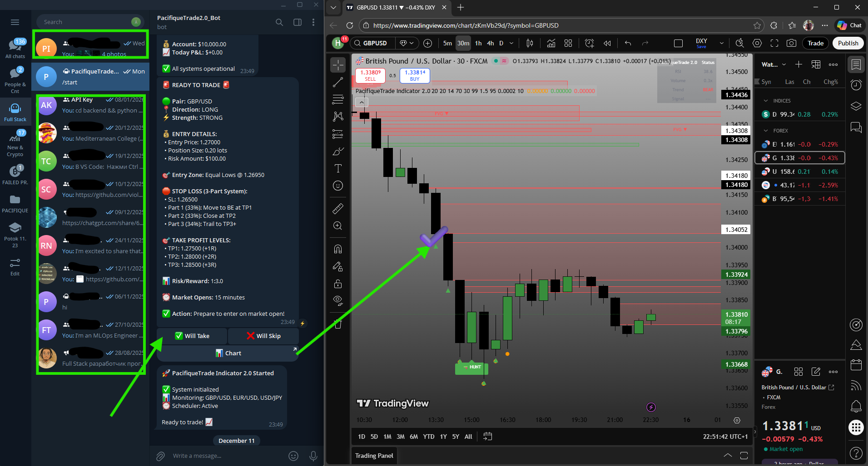Open the Watchlist icon on the right sidebar
This screenshot has width=868, height=466.
(856, 64)
